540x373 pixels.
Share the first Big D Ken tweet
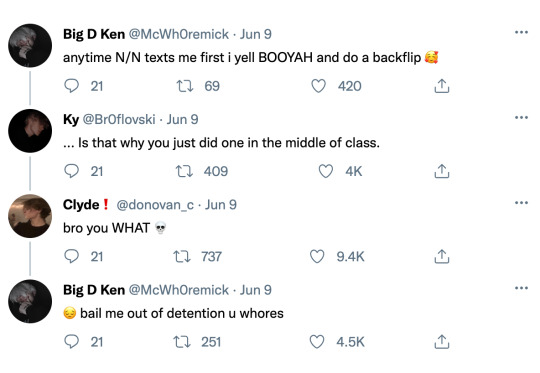pos(442,86)
